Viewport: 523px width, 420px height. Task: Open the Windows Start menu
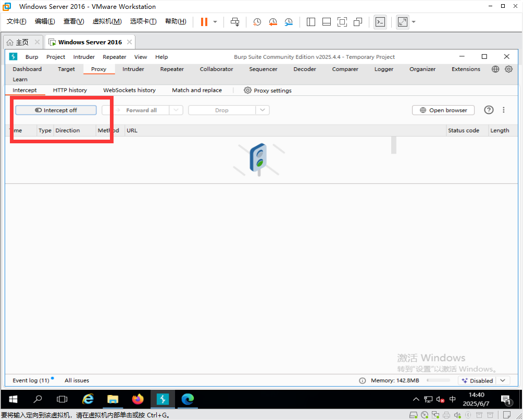point(13,399)
